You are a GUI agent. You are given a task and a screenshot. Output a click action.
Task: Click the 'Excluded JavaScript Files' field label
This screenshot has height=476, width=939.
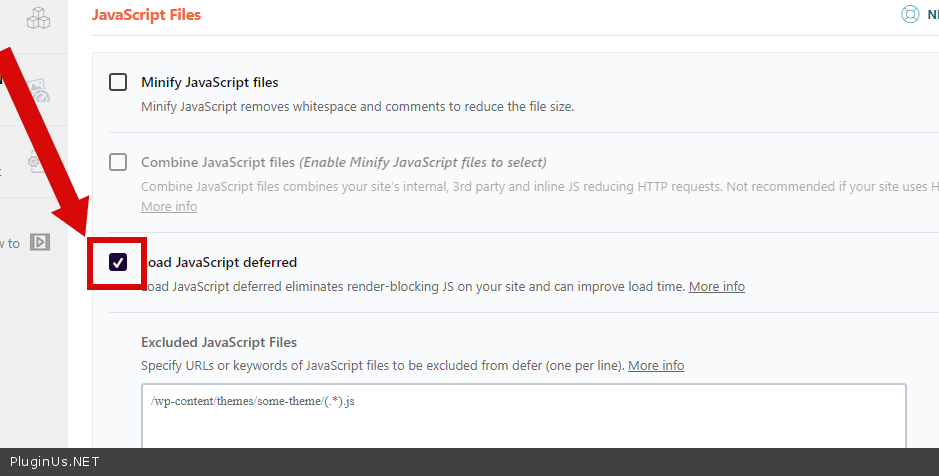coord(219,342)
